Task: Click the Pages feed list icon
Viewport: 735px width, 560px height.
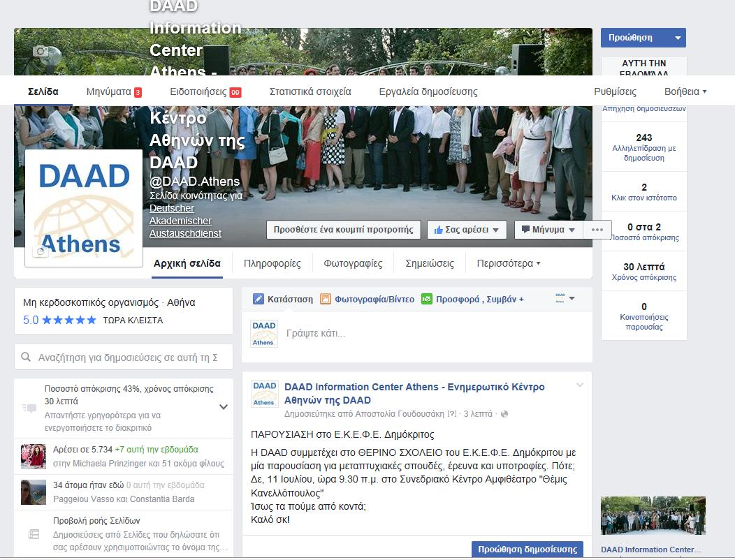Action: click(x=34, y=533)
